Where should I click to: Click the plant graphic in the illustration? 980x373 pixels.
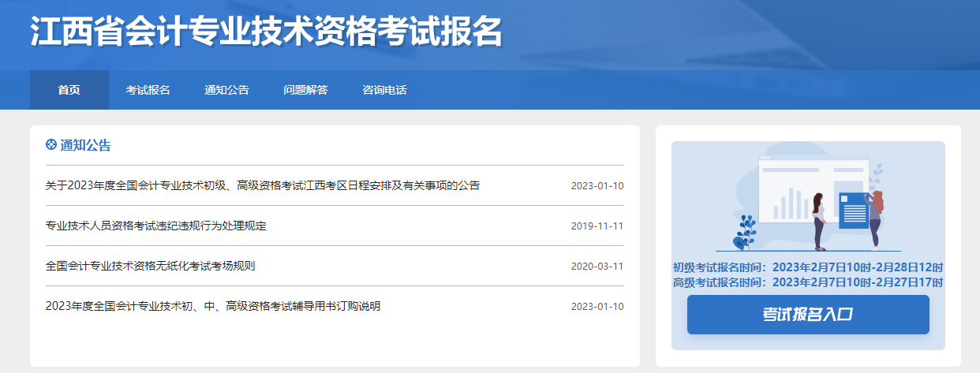tap(744, 232)
